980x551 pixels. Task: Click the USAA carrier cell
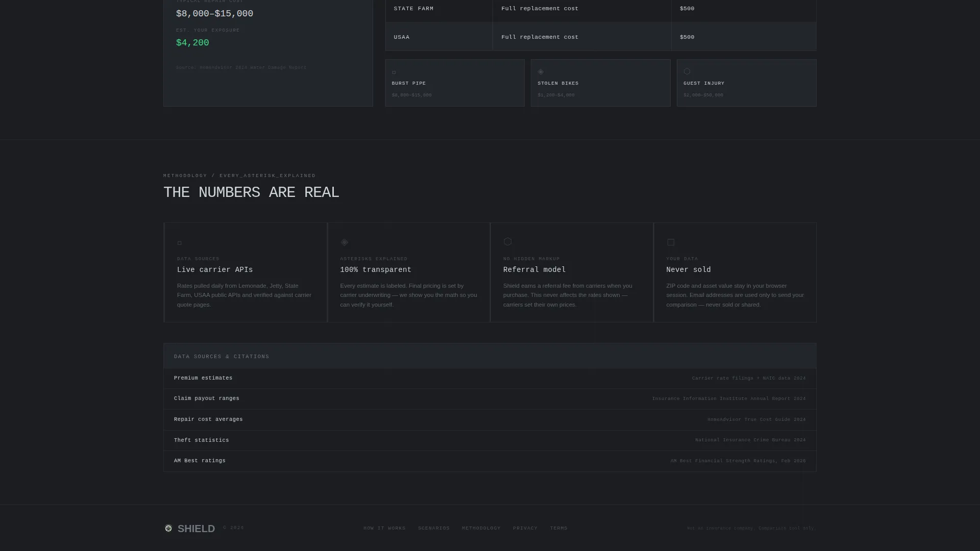[x=439, y=37]
